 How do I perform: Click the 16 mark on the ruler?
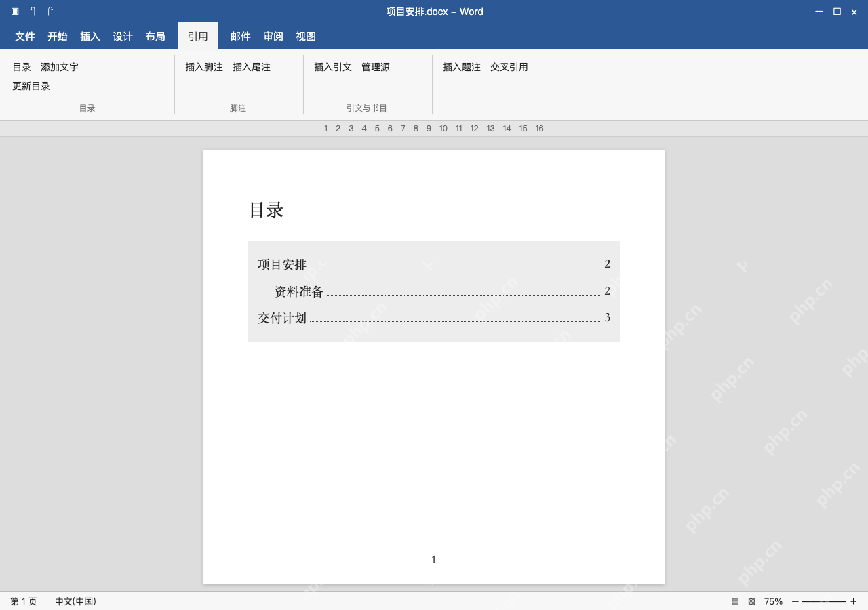(540, 129)
